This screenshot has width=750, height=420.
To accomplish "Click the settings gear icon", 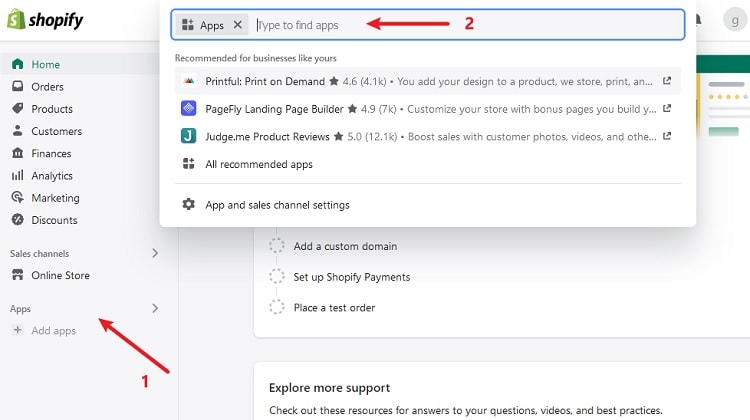I will pyautogui.click(x=188, y=204).
